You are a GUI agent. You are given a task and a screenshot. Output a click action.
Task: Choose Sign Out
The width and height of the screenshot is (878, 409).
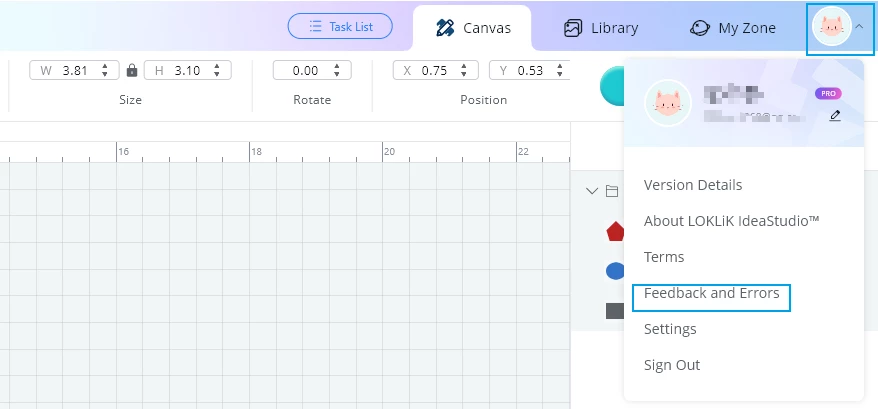click(672, 365)
